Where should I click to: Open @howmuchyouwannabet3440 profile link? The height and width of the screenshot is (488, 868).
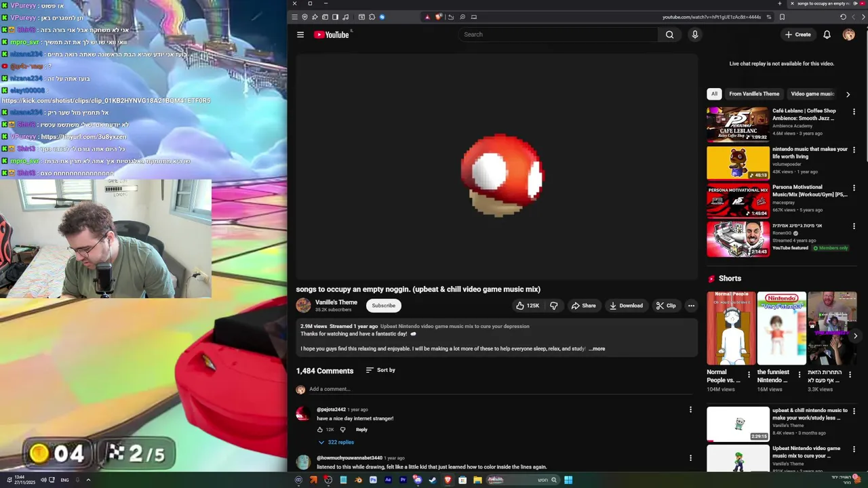pyautogui.click(x=349, y=458)
